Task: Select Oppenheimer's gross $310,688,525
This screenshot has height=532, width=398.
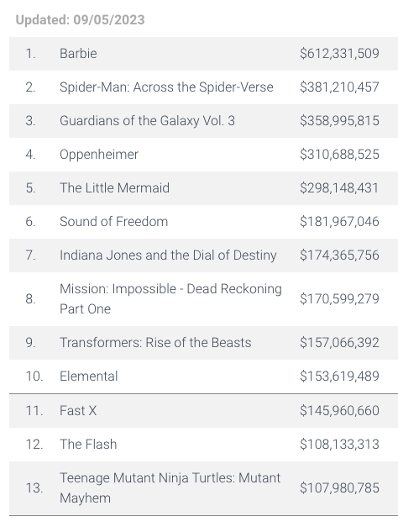Action: click(x=339, y=155)
